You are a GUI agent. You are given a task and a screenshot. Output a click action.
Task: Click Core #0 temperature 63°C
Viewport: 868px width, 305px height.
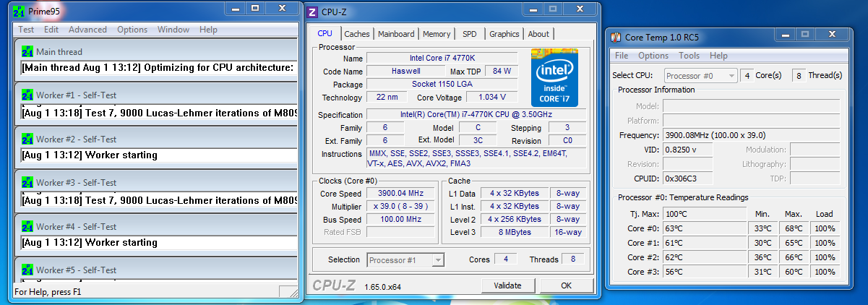[x=705, y=228]
